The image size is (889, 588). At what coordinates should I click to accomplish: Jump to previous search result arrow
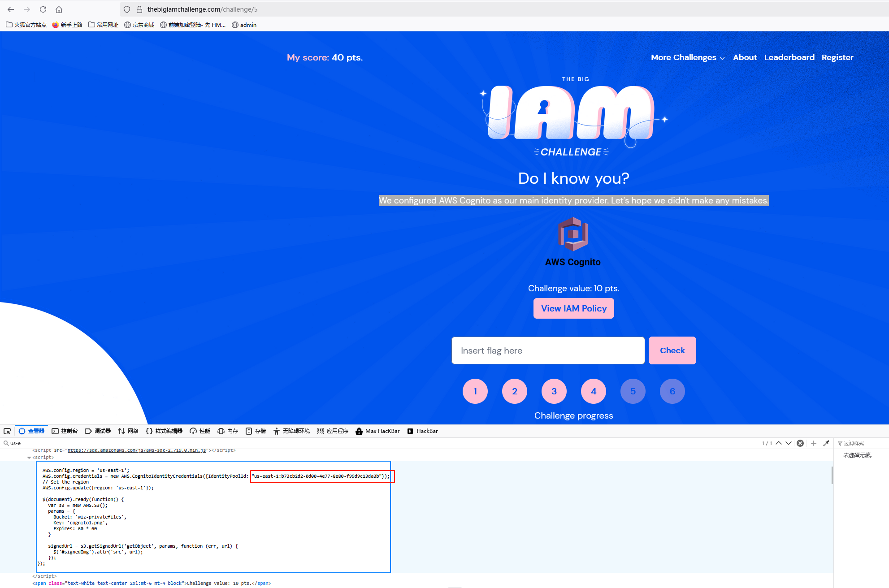(779, 443)
